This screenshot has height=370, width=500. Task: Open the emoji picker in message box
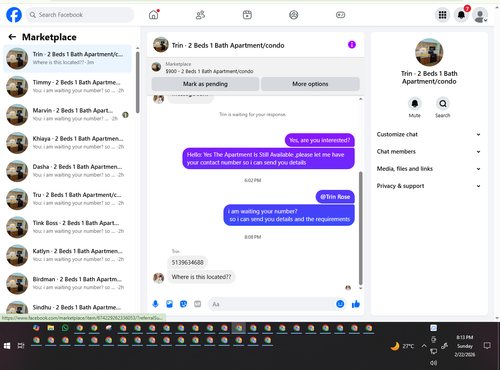tap(340, 304)
